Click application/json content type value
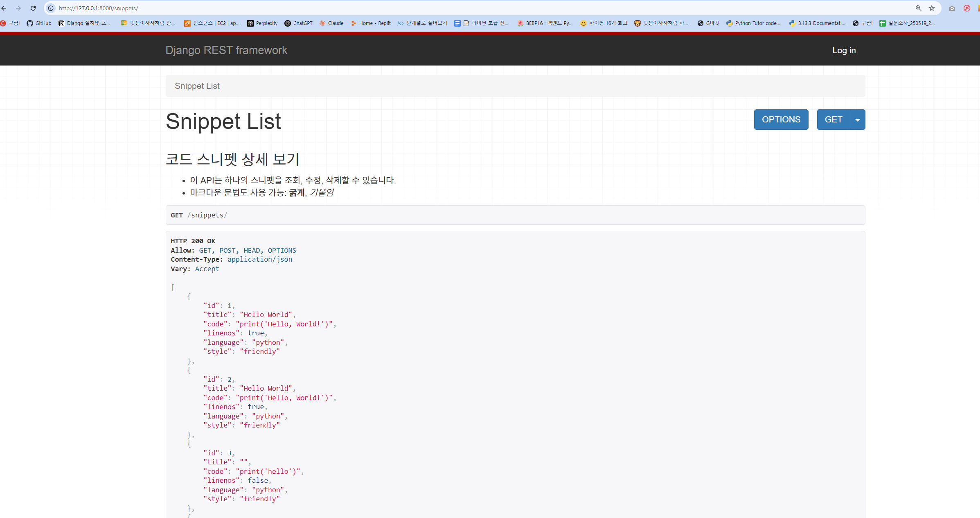This screenshot has height=518, width=980. (260, 260)
